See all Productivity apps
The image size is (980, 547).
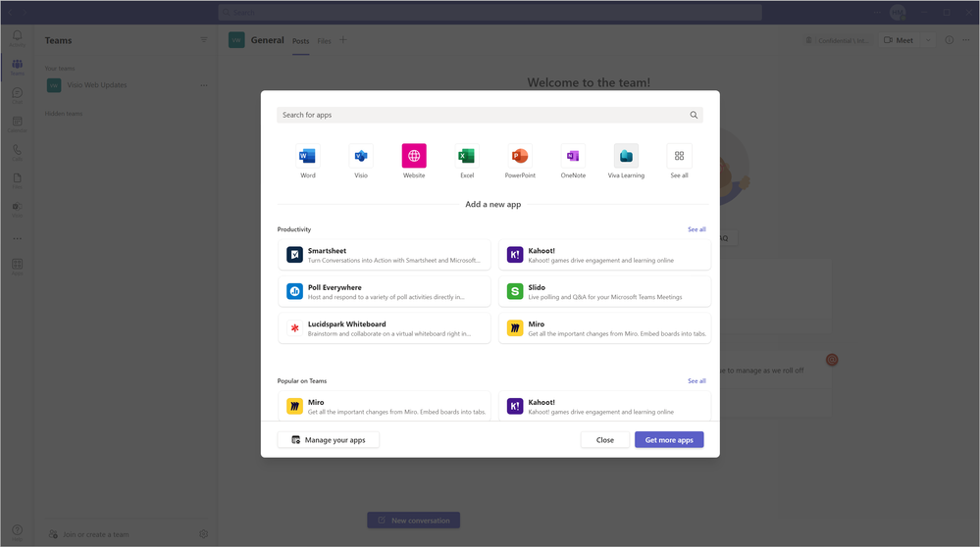696,229
